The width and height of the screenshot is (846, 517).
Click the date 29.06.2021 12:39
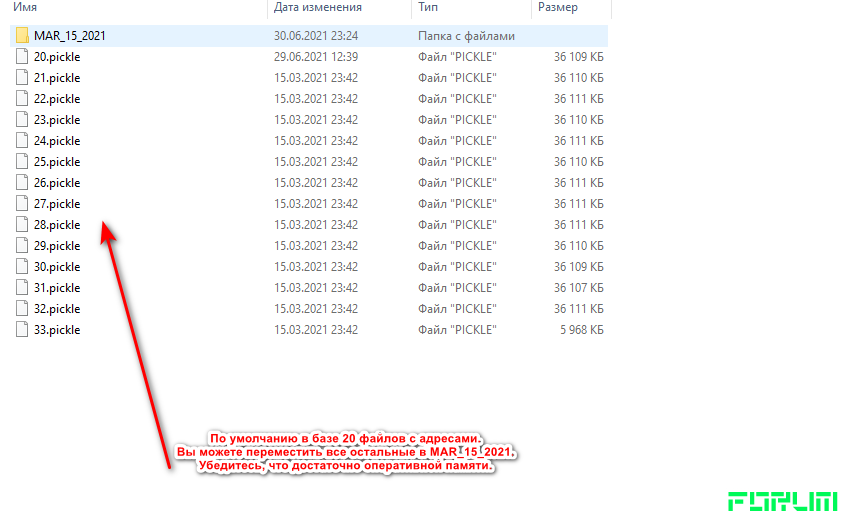(316, 57)
